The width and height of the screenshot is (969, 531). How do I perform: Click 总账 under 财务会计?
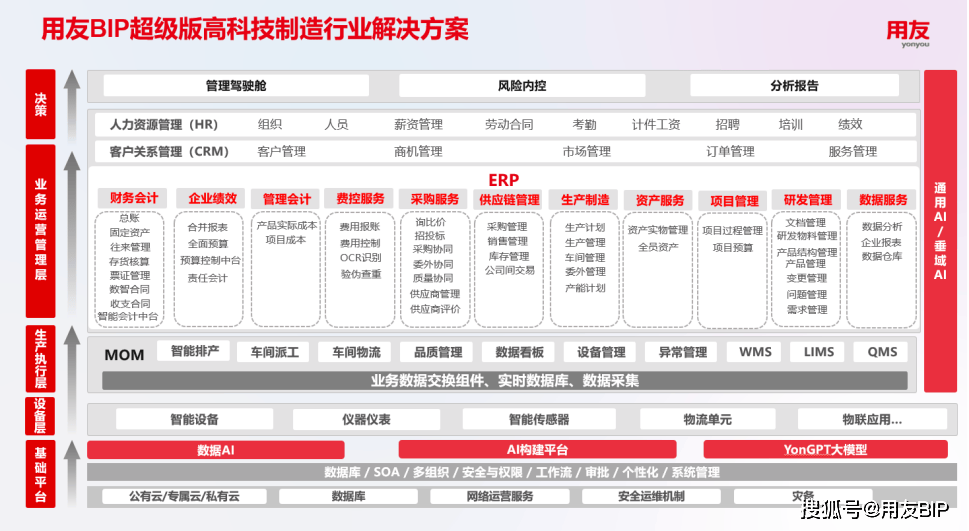click(129, 218)
